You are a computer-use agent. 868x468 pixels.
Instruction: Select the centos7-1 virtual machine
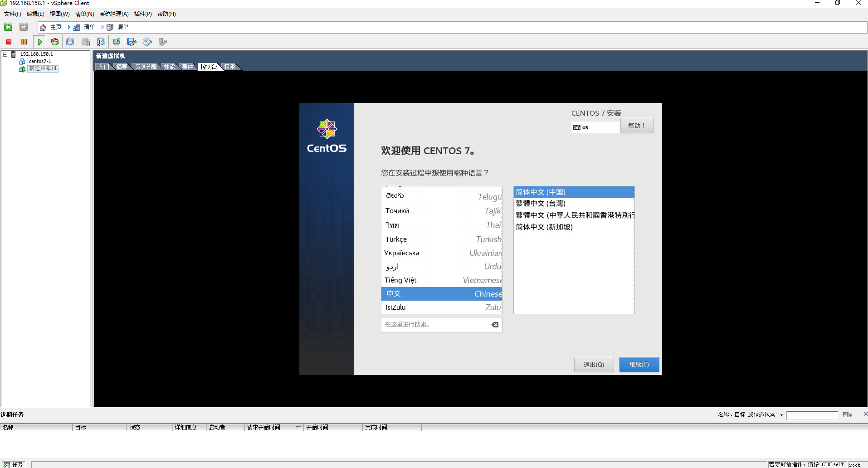click(40, 61)
